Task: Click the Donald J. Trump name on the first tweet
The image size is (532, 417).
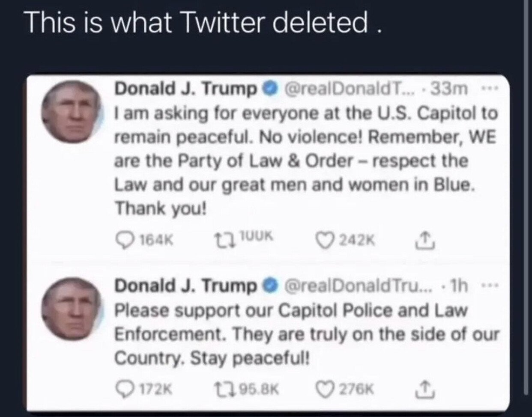Action: [185, 89]
